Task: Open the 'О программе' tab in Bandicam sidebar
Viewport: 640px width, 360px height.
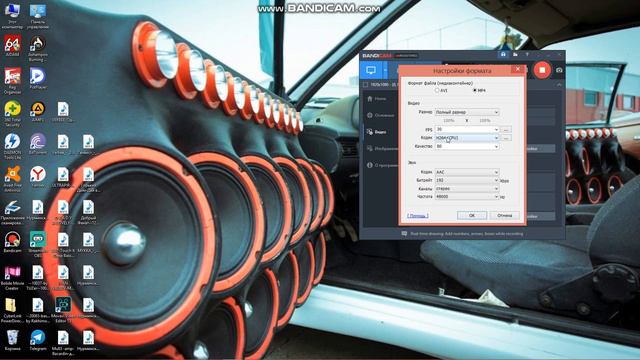Action: 382,165
